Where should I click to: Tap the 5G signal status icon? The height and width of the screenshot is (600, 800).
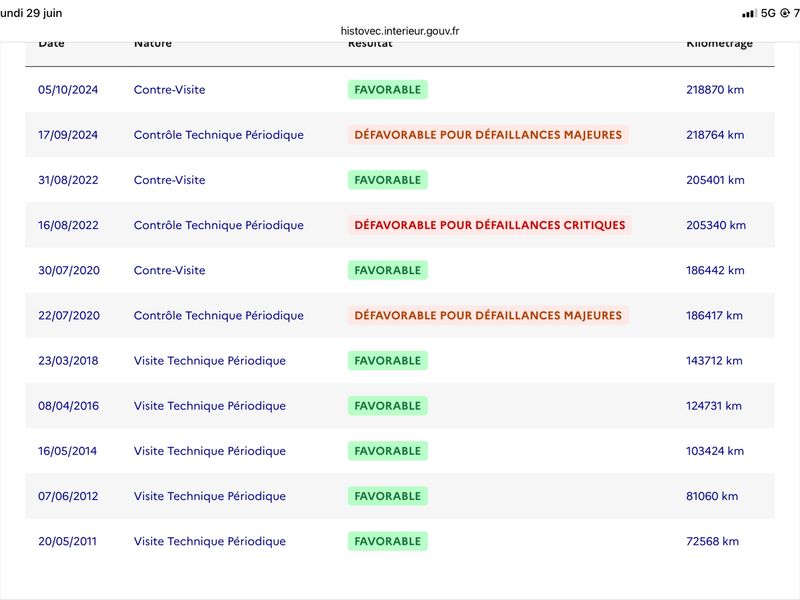pyautogui.click(x=768, y=13)
